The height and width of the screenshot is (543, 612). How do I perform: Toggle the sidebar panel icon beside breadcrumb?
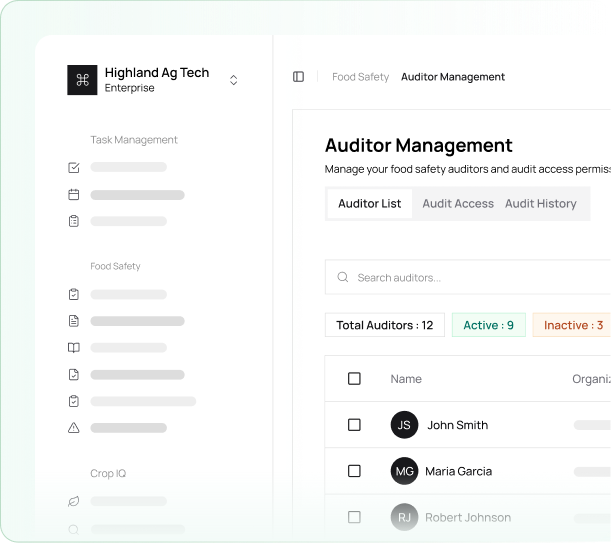click(x=298, y=77)
